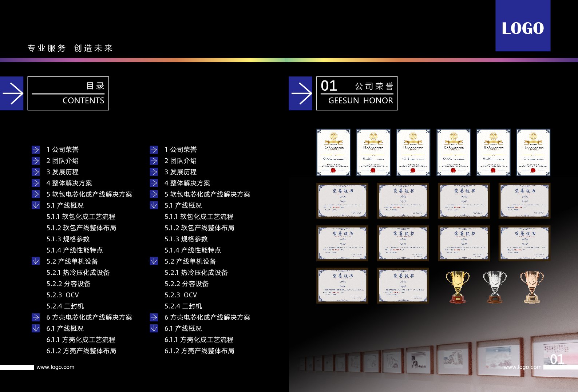
Task: Click the slogan 专业服务 创造未来
Action: click(70, 48)
